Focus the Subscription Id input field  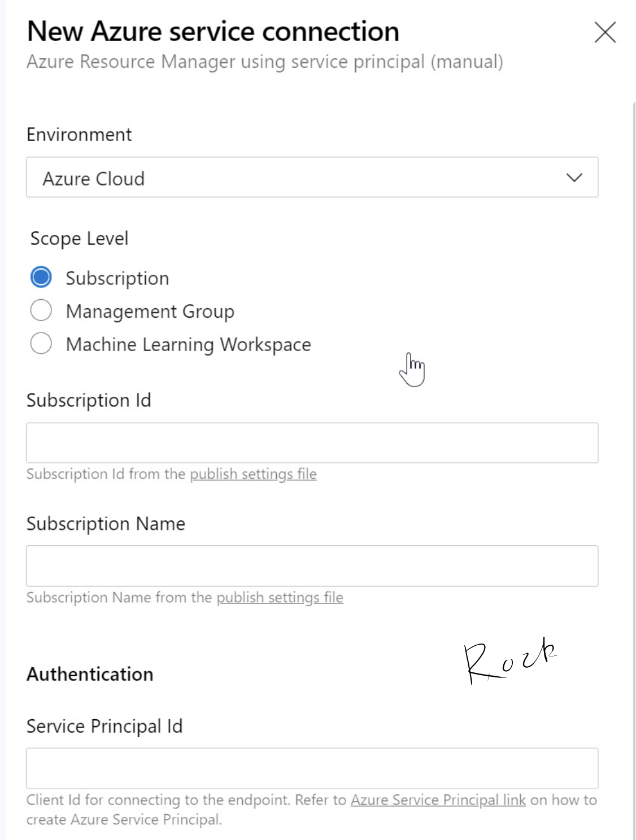[x=312, y=443]
